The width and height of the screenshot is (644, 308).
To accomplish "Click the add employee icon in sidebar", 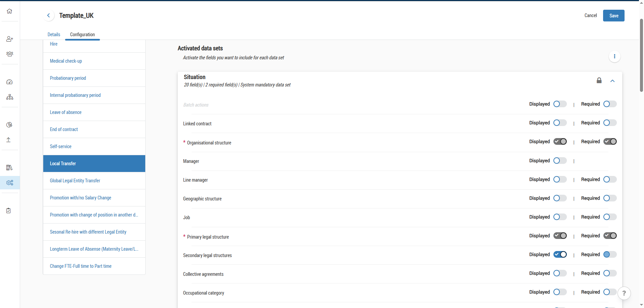I will [9, 39].
